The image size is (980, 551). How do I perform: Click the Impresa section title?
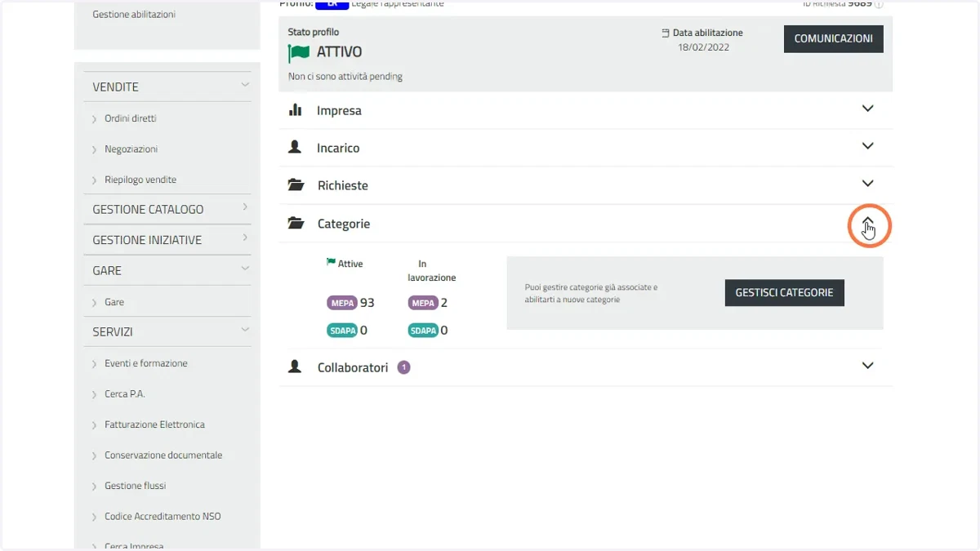(339, 110)
